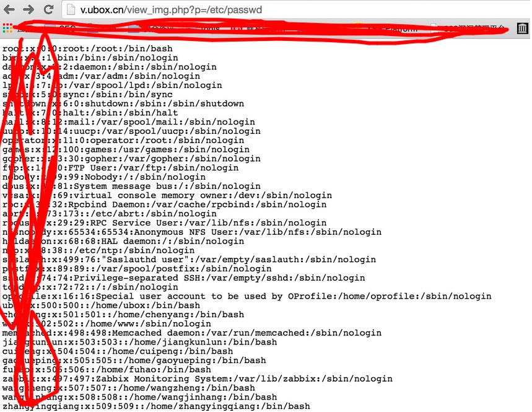Open the colorful Apps grid shortcut
532x412 pixels.
[x=7, y=28]
